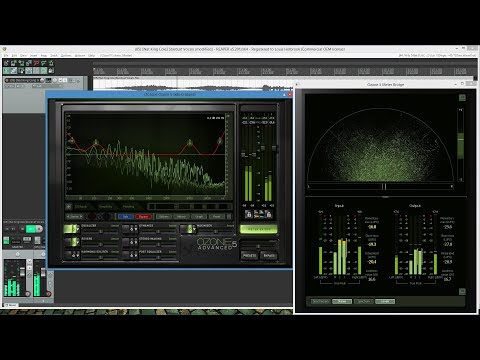Click the output gain lock icon in Ozone
Image resolution: width=480 pixels, height=360 pixels.
[269, 214]
